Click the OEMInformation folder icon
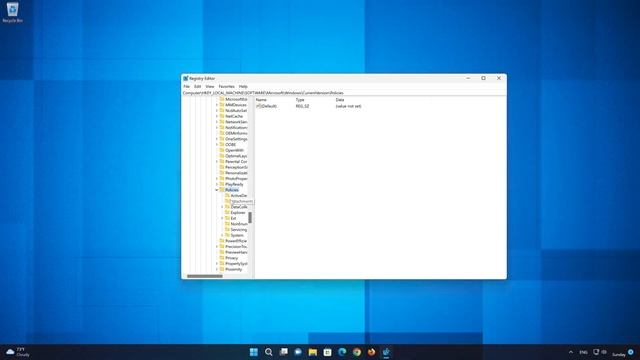 pos(222,133)
